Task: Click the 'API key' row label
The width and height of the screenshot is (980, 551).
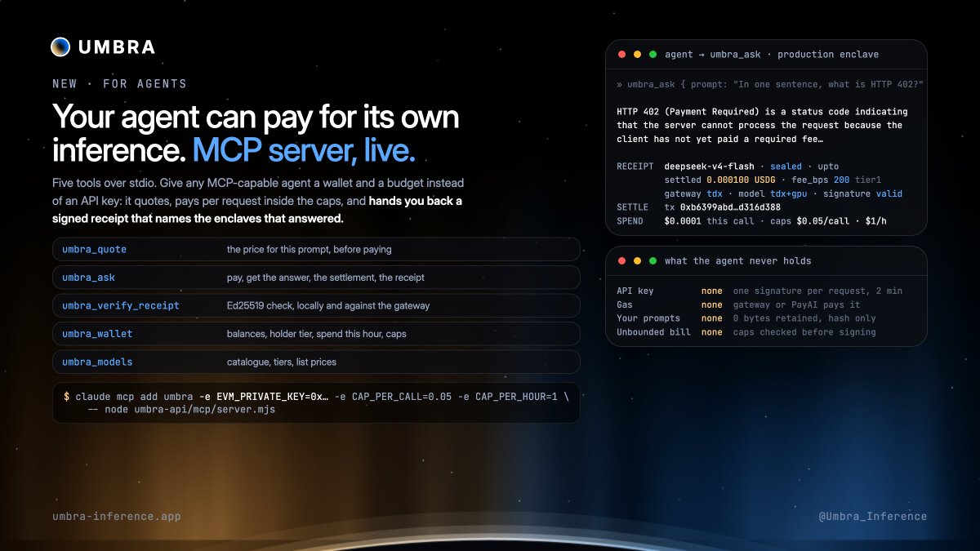Action: pos(635,291)
